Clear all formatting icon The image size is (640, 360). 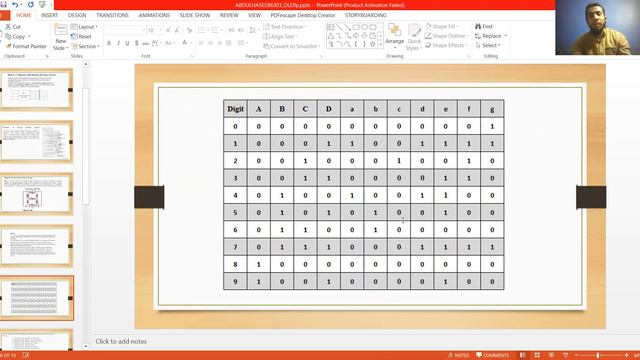pyautogui.click(x=189, y=30)
